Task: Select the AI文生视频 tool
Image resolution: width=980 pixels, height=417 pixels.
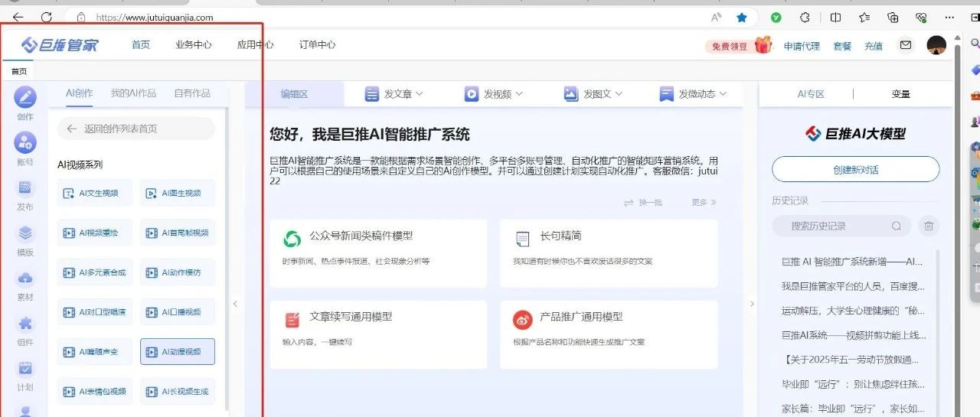Action: click(x=95, y=193)
